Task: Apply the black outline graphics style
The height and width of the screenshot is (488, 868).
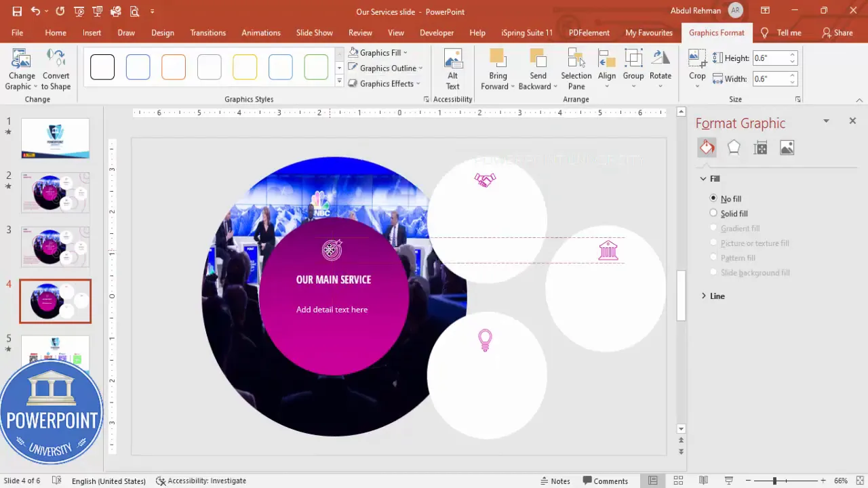Action: click(102, 67)
